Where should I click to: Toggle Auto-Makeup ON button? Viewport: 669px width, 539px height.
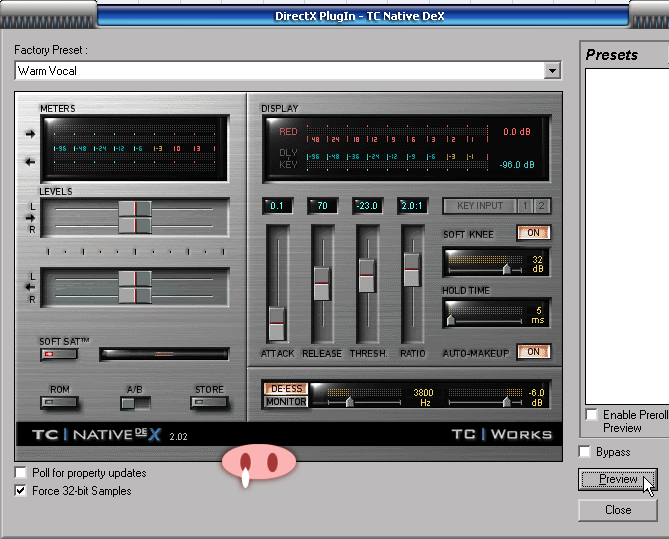(533, 352)
